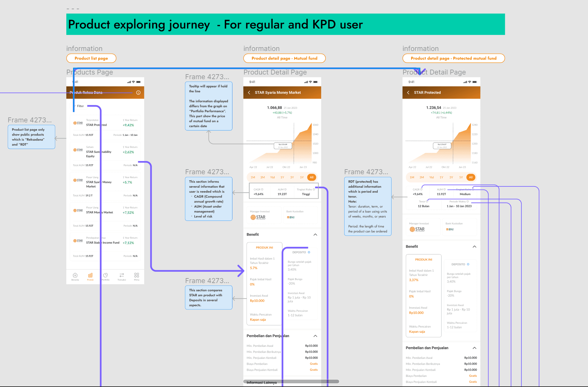
Task: Select 3M range on STAR Syaria Money Market chart
Action: [x=263, y=177]
